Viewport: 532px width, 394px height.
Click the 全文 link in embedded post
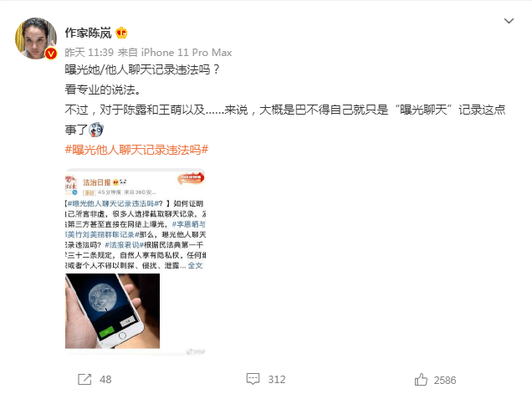[x=196, y=265]
